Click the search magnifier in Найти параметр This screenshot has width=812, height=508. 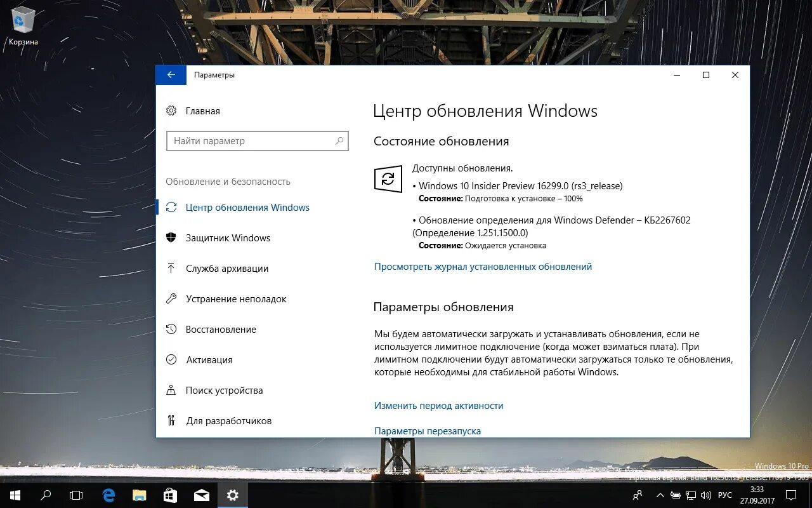point(340,141)
